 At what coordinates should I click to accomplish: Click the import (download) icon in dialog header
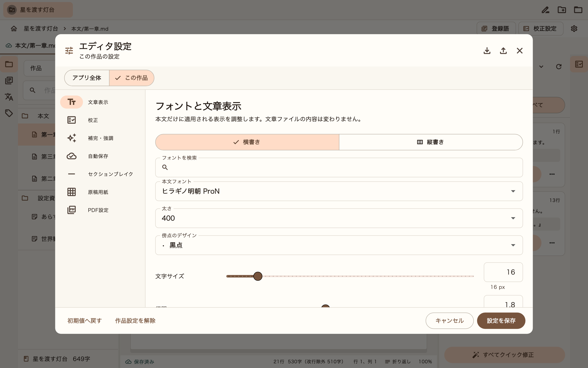coord(487,51)
